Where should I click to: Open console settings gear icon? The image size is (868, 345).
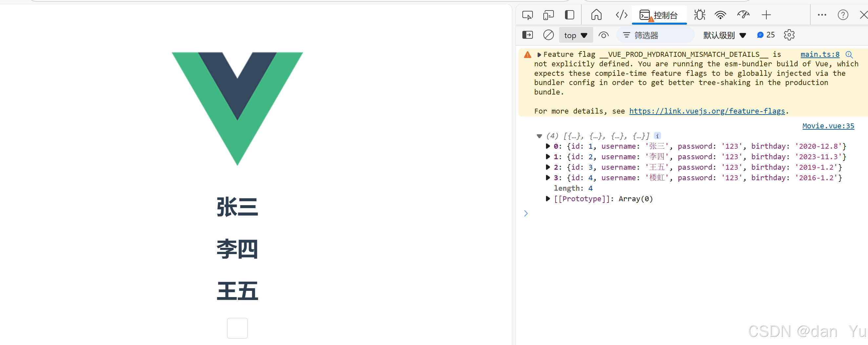coord(789,35)
